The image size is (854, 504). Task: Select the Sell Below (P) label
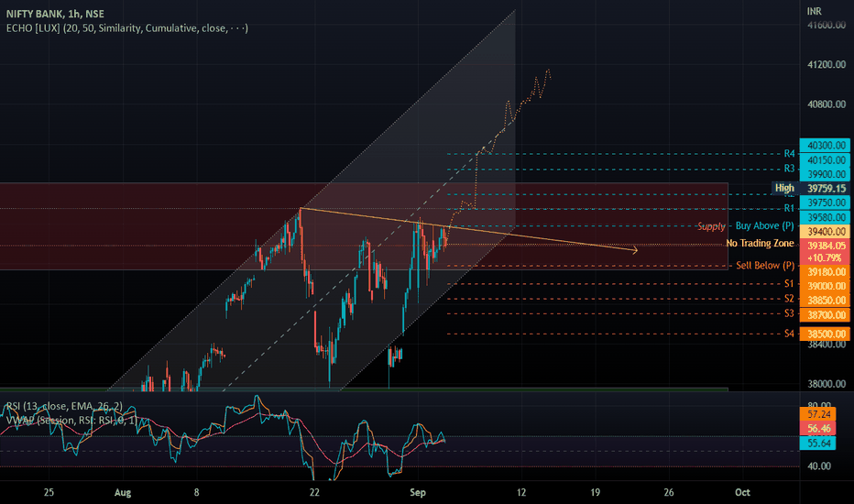click(x=765, y=266)
